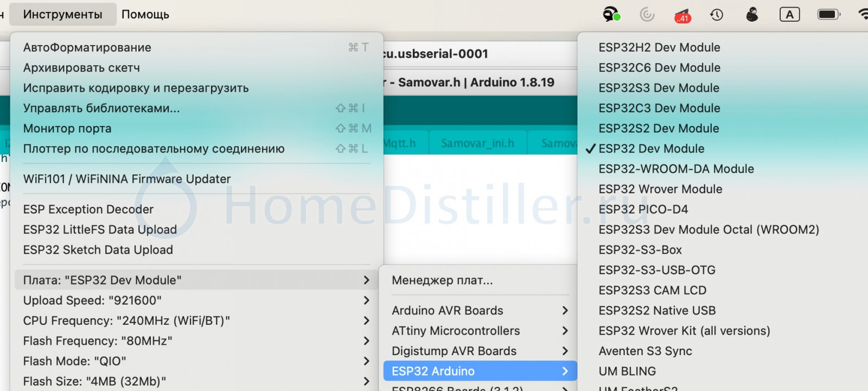Expand Upload Speed: "921600" submenu
This screenshot has height=391, width=868.
point(196,300)
